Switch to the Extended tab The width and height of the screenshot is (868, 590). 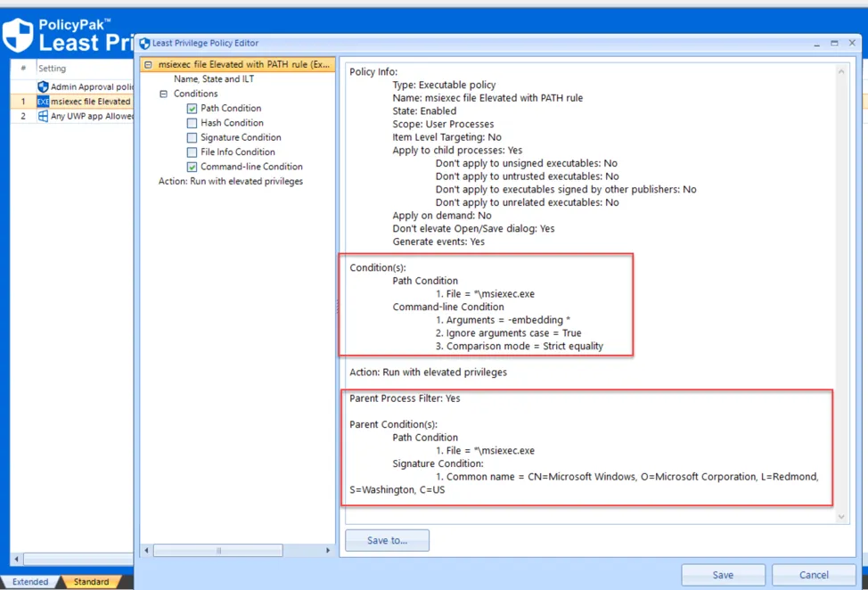pyautogui.click(x=30, y=582)
